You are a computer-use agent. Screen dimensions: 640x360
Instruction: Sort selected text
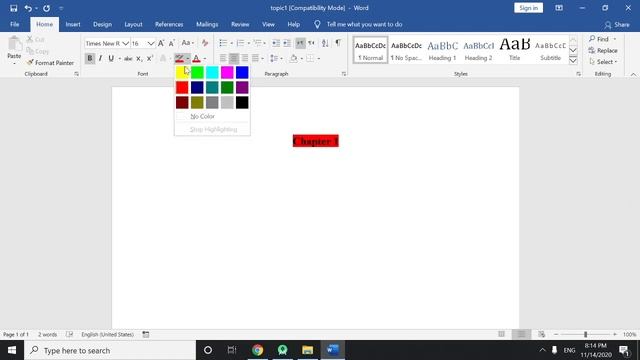point(325,43)
